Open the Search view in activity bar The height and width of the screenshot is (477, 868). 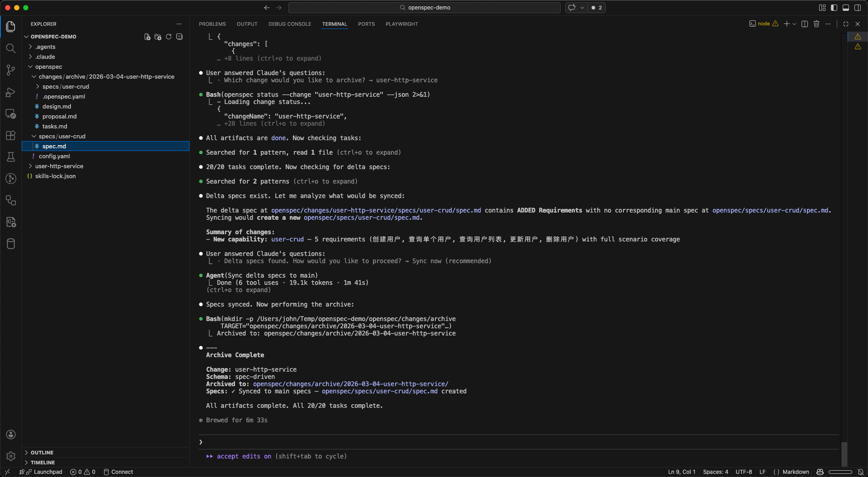(x=11, y=48)
